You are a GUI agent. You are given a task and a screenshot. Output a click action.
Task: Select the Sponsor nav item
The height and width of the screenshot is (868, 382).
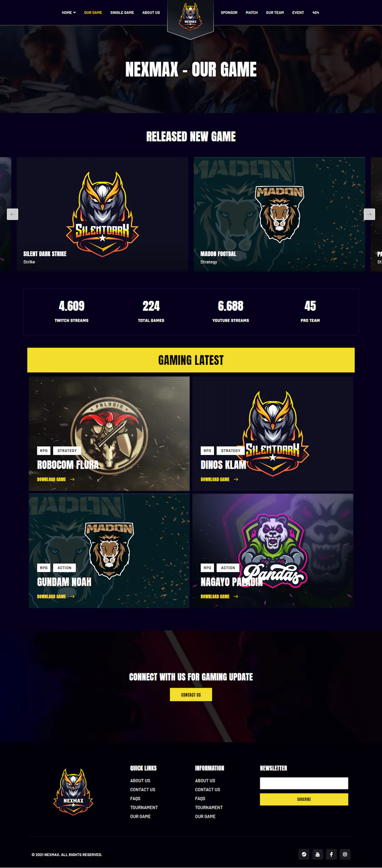tap(229, 13)
